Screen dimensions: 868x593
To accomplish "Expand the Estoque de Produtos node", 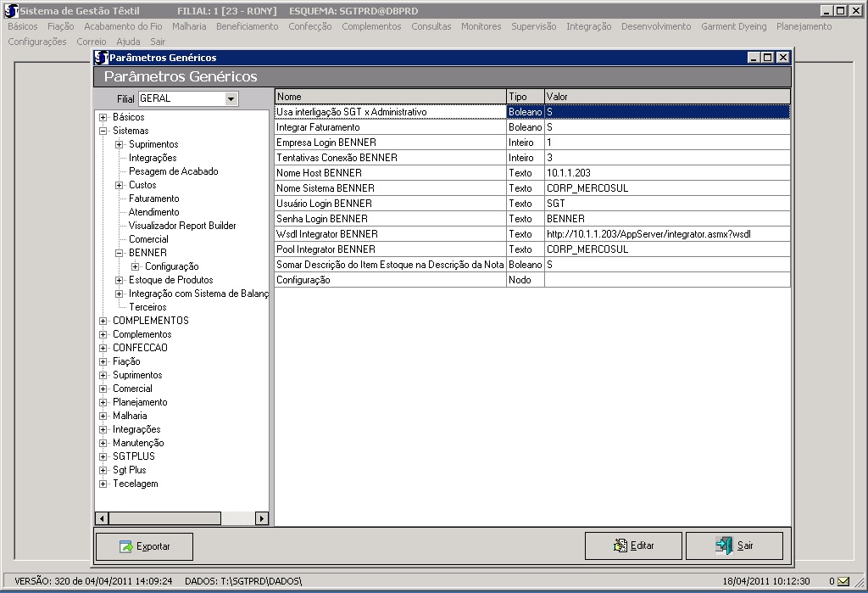I will pyautogui.click(x=120, y=280).
